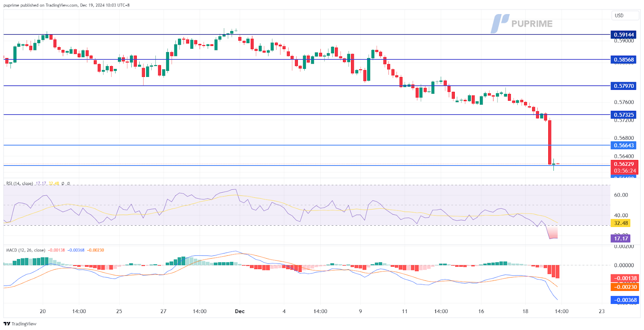This screenshot has width=644, height=330.
Task: Click the 0.57600 price axis tick
Action: [624, 102]
